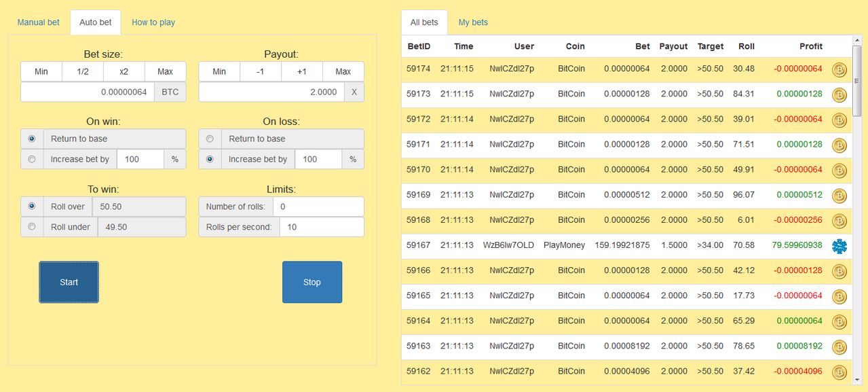The width and height of the screenshot is (868, 392).
Task: Double the bet size with x2 button
Action: pos(124,71)
